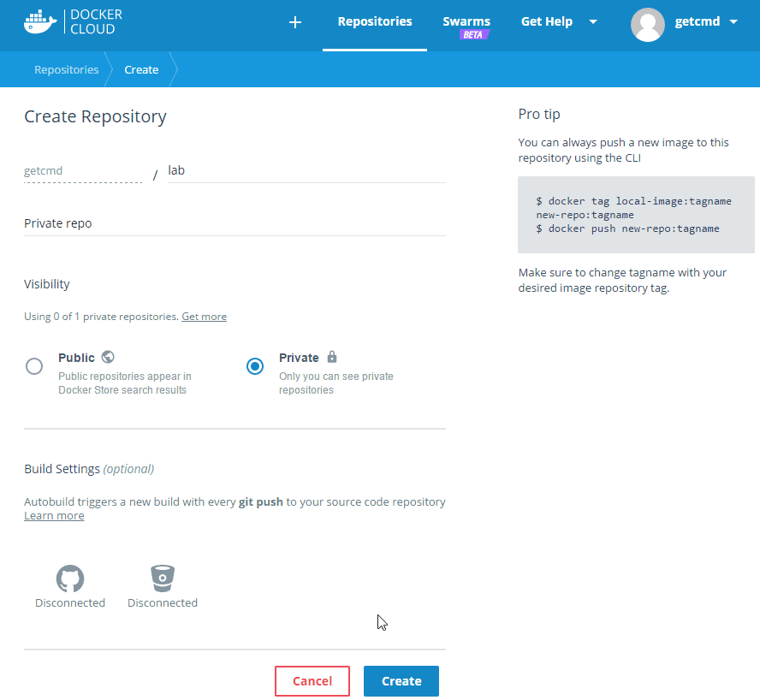The image size is (760, 700).
Task: Click the Create Repository heading
Action: coord(96,117)
